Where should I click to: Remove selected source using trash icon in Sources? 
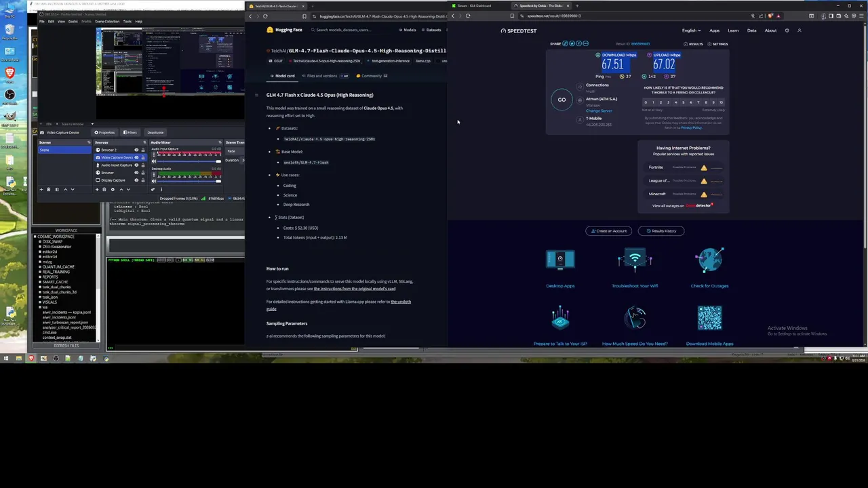click(104, 189)
